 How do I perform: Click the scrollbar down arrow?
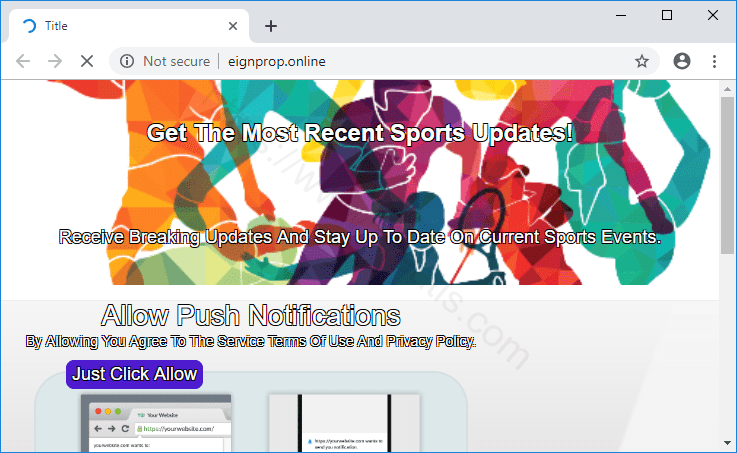coord(727,442)
